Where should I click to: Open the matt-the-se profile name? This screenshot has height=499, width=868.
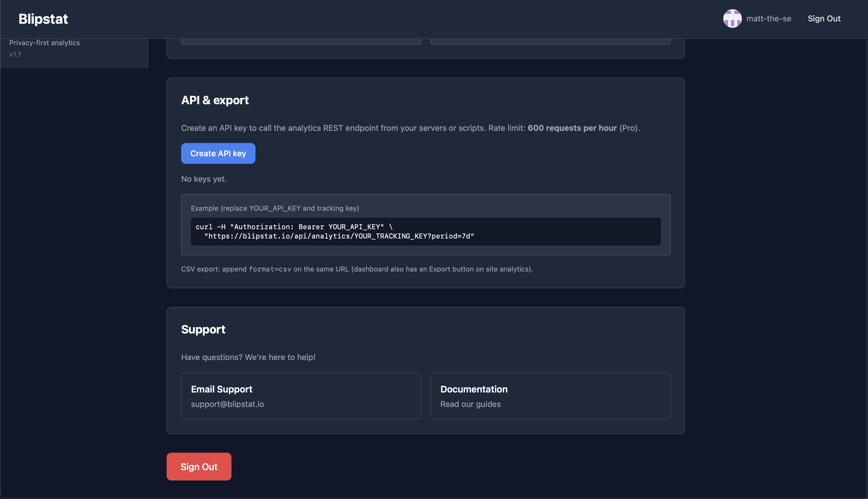pyautogui.click(x=768, y=19)
